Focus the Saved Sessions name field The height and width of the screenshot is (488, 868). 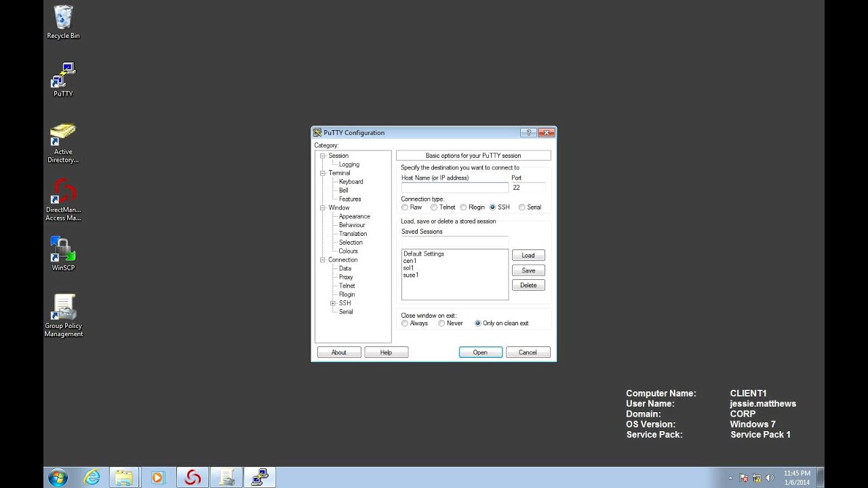pyautogui.click(x=455, y=241)
